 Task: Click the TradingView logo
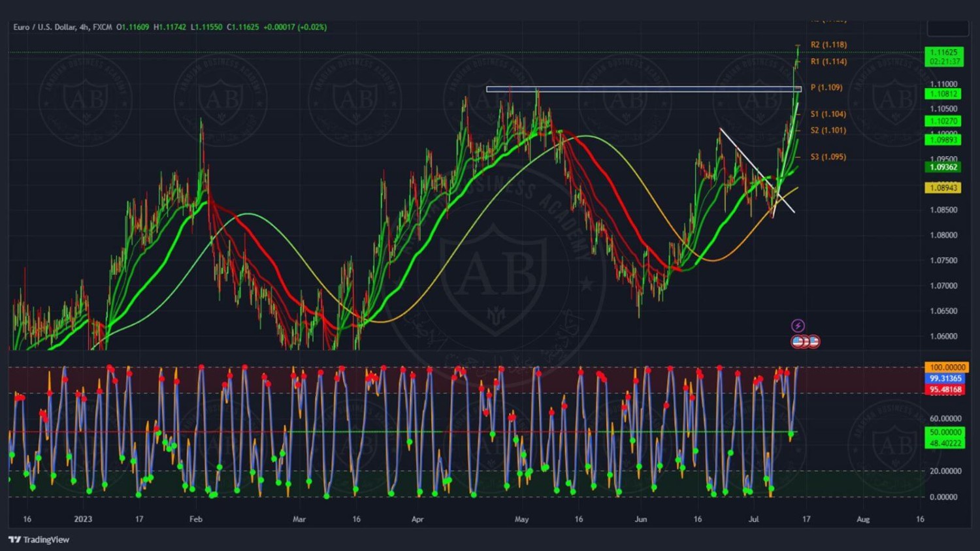(x=39, y=539)
